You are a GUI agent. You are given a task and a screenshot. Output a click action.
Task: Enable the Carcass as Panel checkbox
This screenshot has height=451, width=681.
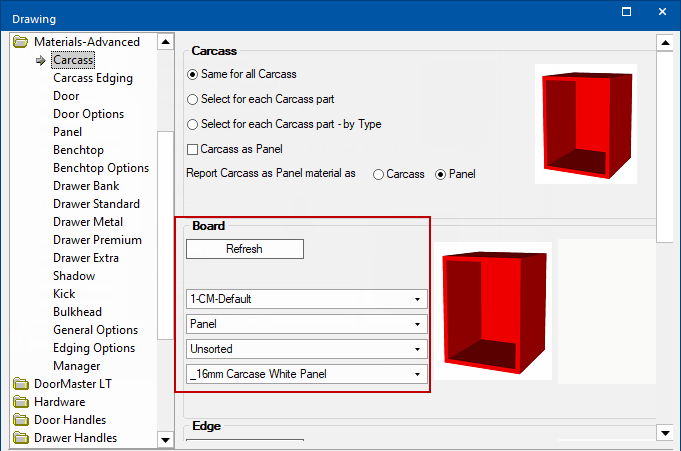coord(192,149)
